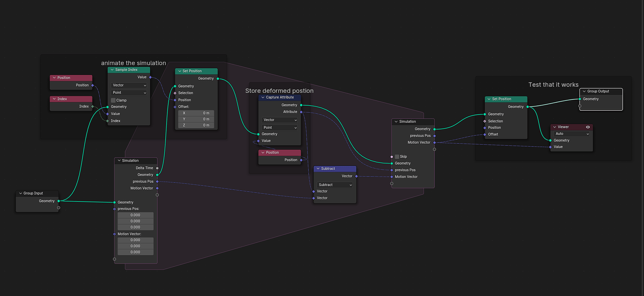Click Group Input Geometry output socket
The height and width of the screenshot is (296, 644).
59,201
